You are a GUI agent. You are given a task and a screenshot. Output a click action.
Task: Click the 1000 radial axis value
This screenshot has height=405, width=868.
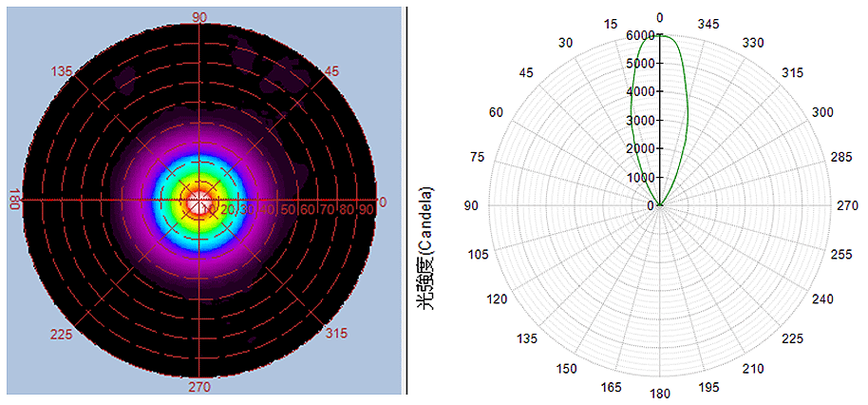[x=639, y=178]
